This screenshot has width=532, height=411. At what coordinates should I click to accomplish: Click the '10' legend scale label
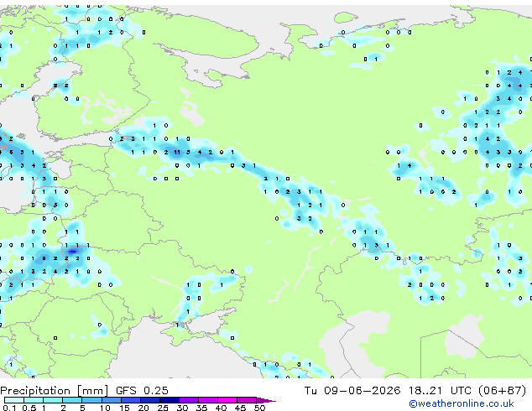105,408
